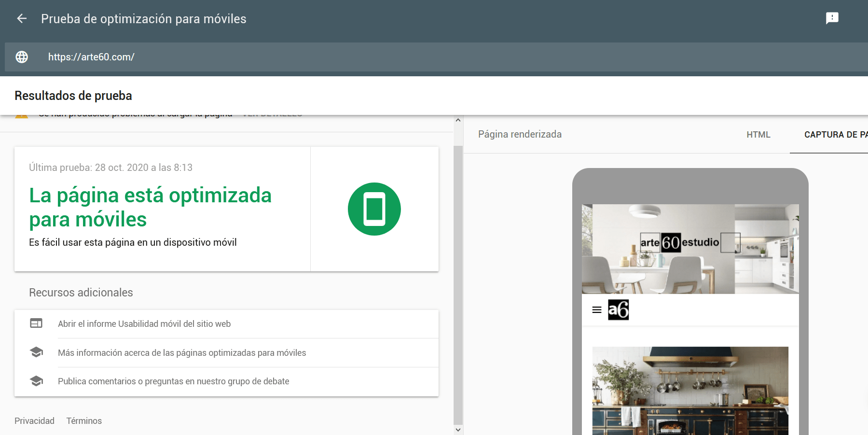Click the URL field https://arte60.com/
868x435 pixels.
(436, 57)
